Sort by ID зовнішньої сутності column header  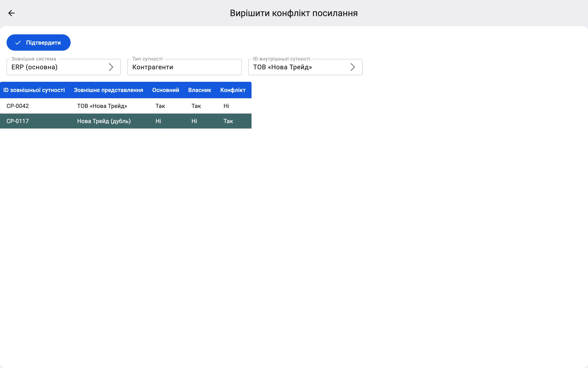(x=34, y=90)
